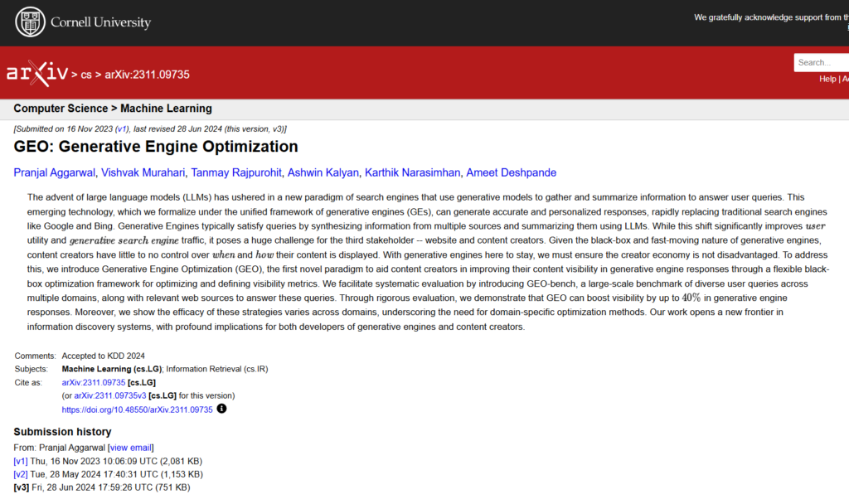The image size is (849, 504).
Task: Select author Ashwin Kalyan
Action: click(323, 172)
